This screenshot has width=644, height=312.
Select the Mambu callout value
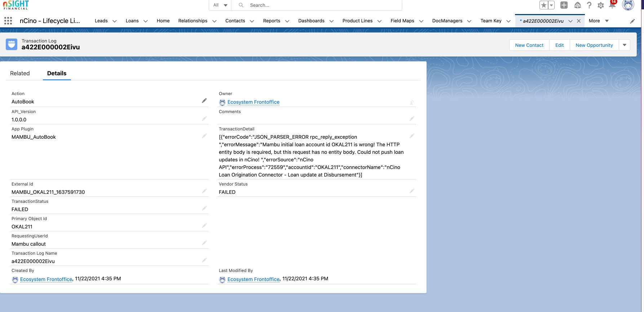tap(28, 244)
